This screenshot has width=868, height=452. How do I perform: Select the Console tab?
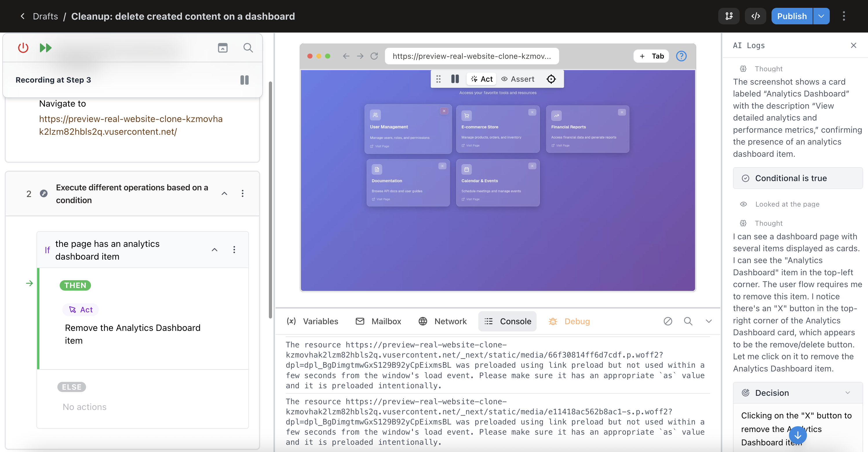point(507,321)
